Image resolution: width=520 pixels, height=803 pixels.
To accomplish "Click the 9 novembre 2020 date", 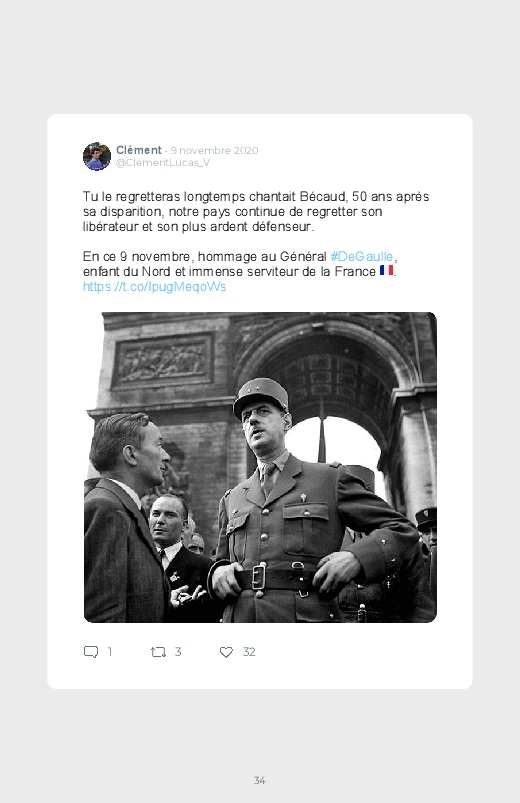I will point(214,150).
